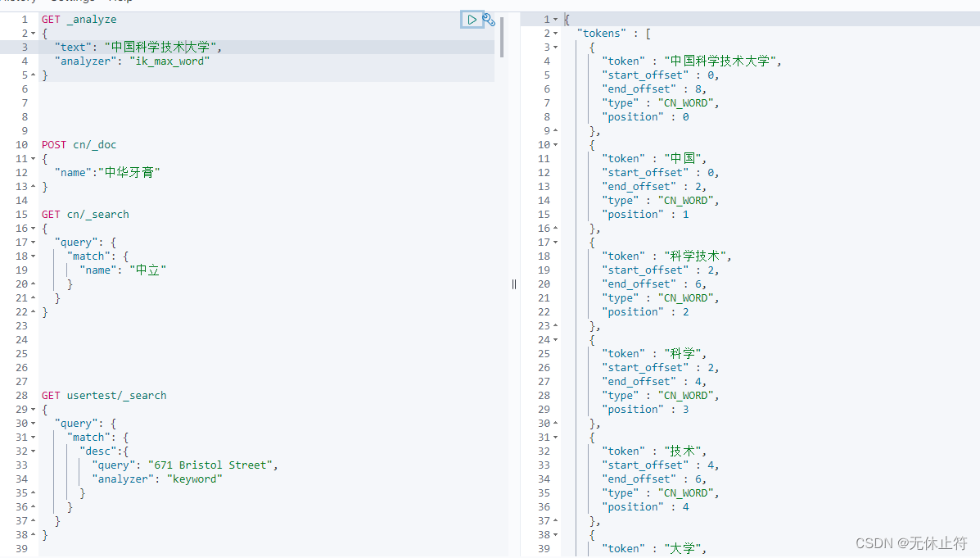This screenshot has width=980, height=558.
Task: Fold the response root object at line 1
Action: coord(556,20)
